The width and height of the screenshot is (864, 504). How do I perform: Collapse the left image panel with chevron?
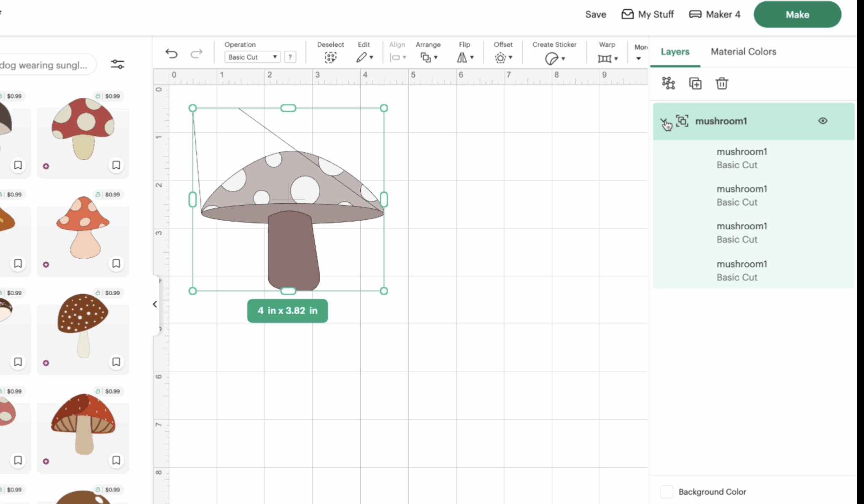pos(154,304)
